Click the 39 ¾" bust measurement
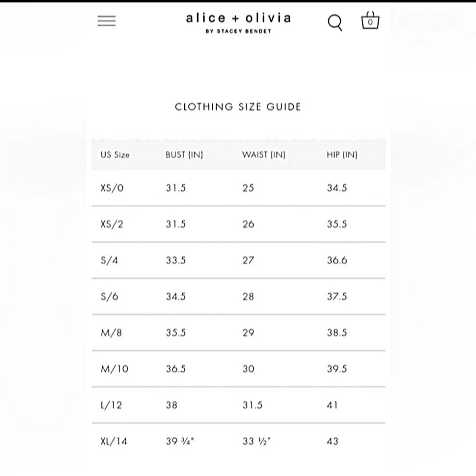The height and width of the screenshot is (476, 476). pos(180,441)
